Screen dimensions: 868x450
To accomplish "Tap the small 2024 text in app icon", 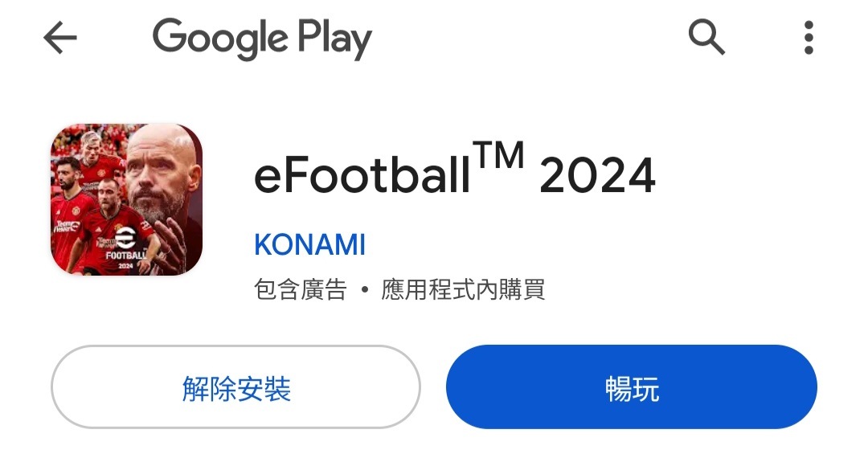I will pos(125,266).
